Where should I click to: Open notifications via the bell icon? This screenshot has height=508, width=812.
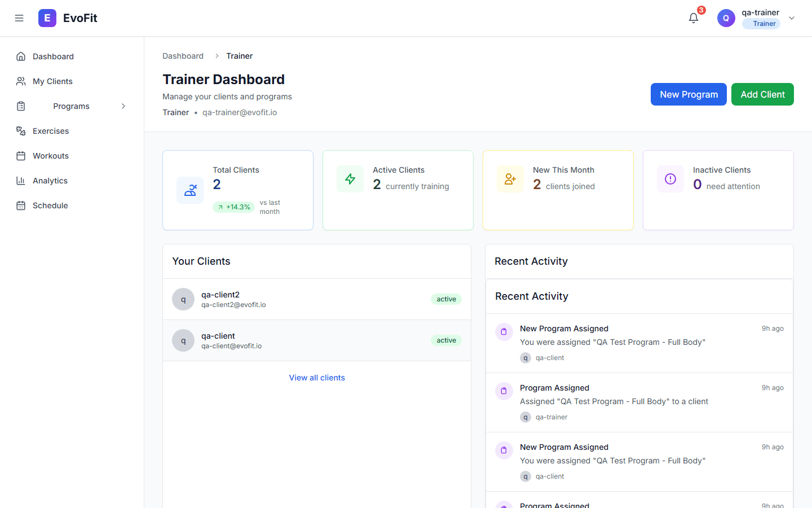pos(693,18)
